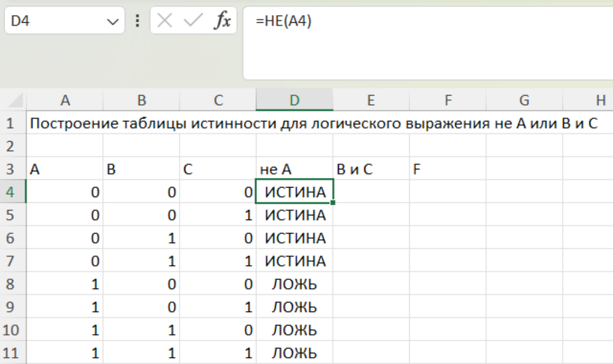Select row 11 header
Screen dimensions: 613x364
click(13, 352)
